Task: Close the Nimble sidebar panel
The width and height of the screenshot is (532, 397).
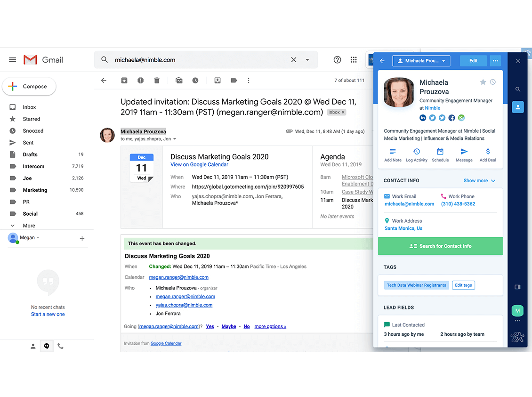Action: tap(518, 61)
